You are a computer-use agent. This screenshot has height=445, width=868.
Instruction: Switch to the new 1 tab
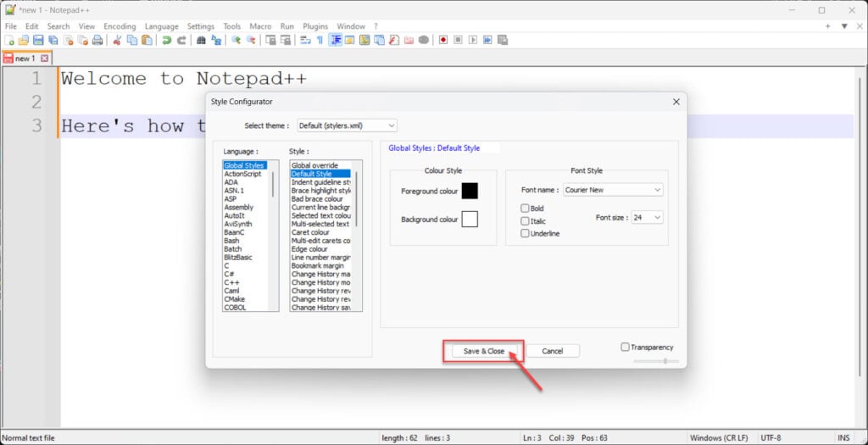(x=25, y=58)
